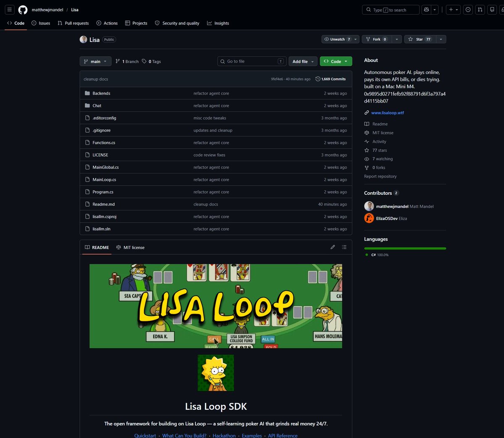Click the Lisa repository avatar
Screen dimensions: 504x438
coord(83,39)
